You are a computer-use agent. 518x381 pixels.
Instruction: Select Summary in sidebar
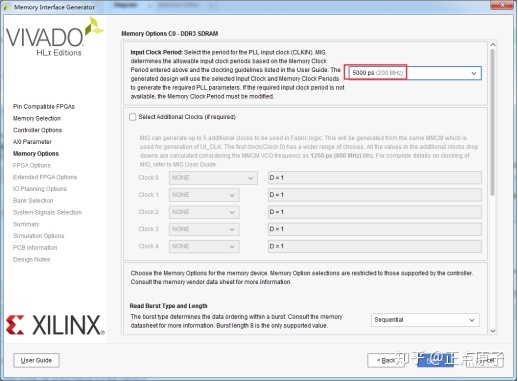26,224
